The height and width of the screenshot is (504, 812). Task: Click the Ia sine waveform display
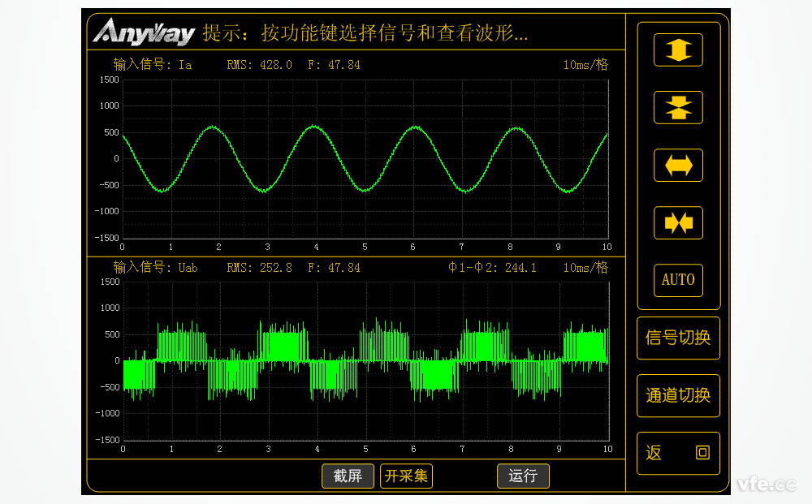pyautogui.click(x=365, y=158)
